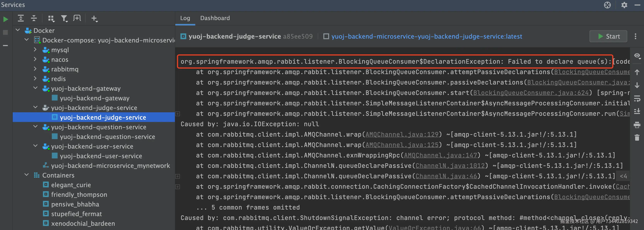Expand the rabbitmq service node
Screen dimensions: 644x230
pos(35,69)
